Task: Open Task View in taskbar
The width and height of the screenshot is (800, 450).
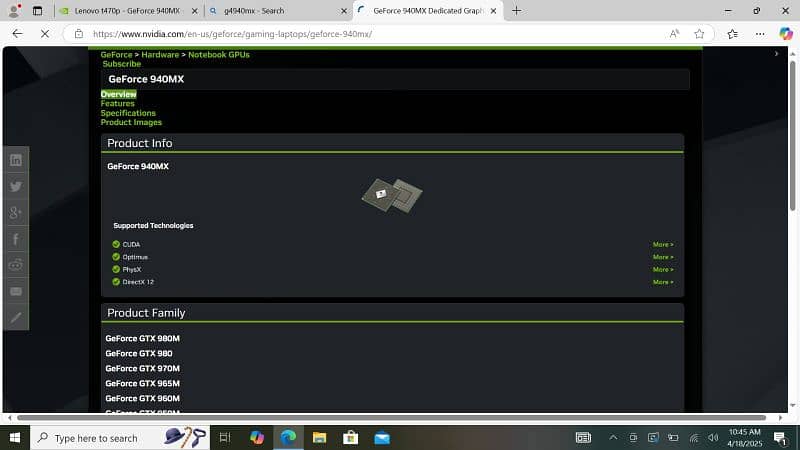Action: [x=224, y=438]
